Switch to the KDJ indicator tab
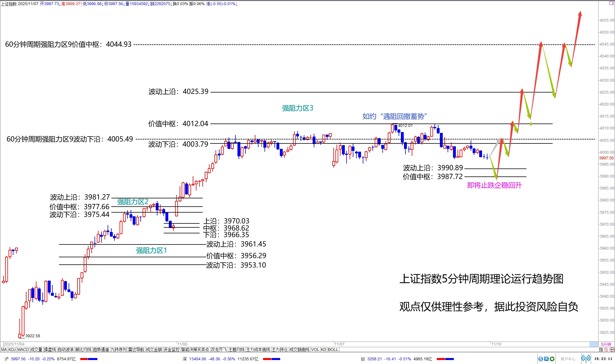The image size is (615, 364). (x=12, y=349)
